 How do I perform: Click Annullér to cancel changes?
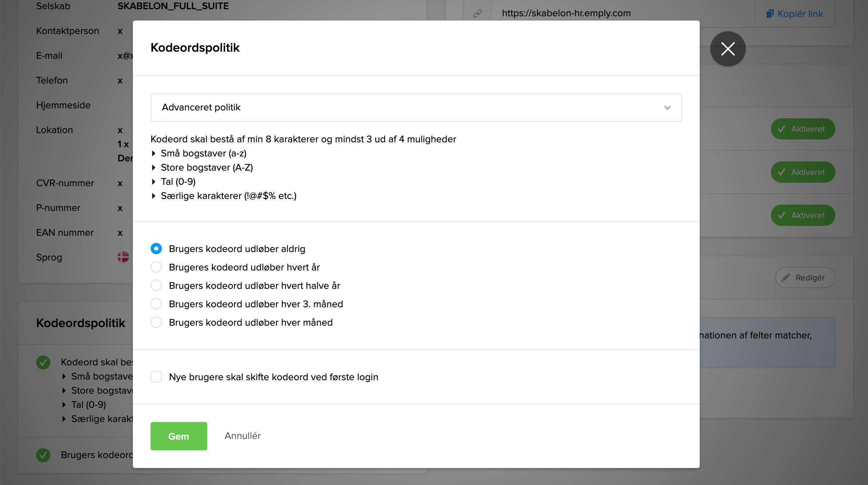coord(243,436)
